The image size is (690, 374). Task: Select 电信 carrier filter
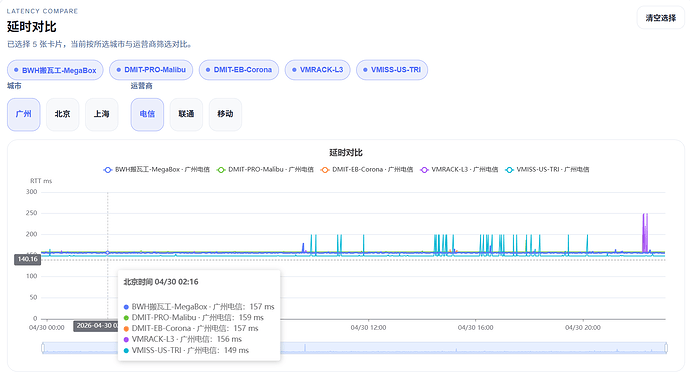(x=147, y=114)
